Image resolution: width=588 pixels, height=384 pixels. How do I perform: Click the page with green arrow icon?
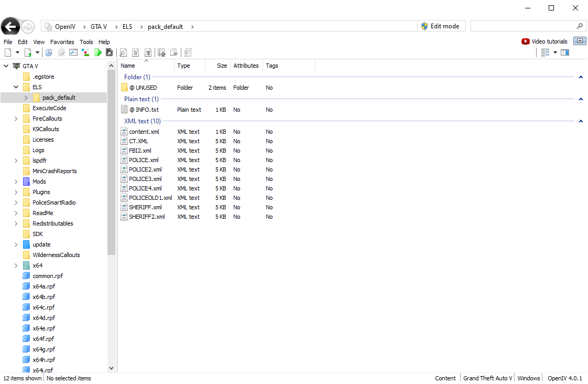28,52
